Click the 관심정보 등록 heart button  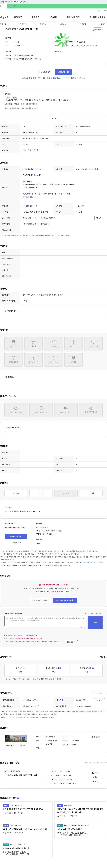pyautogui.click(x=44, y=72)
